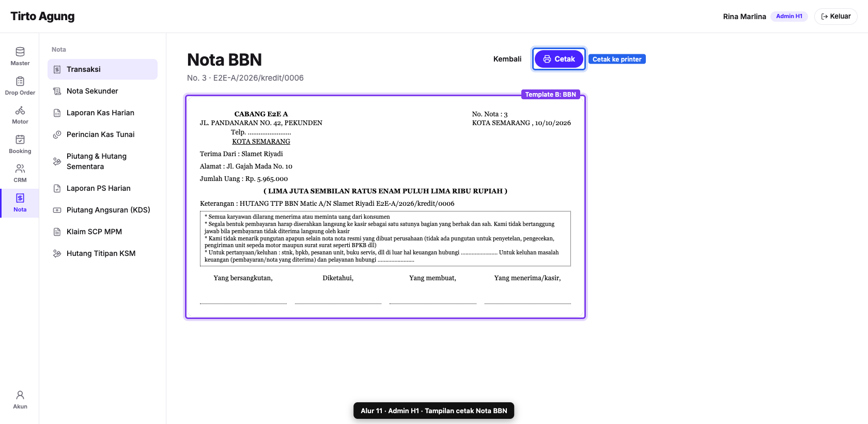This screenshot has height=424, width=868.
Task: Click the Transaksi receipt icon
Action: [57, 69]
